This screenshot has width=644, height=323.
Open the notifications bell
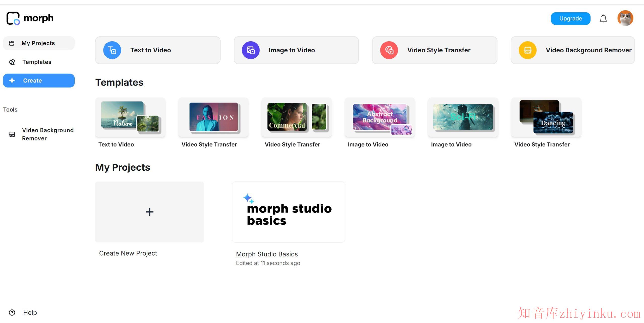(x=603, y=18)
